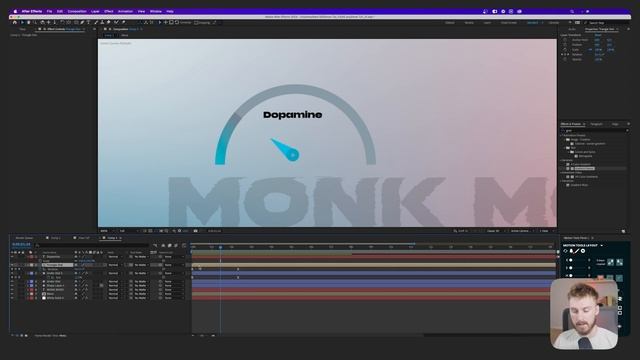Image resolution: width=640 pixels, height=360 pixels.
Task: Toggle Snapping checkbox in toolbar
Action: (x=196, y=22)
